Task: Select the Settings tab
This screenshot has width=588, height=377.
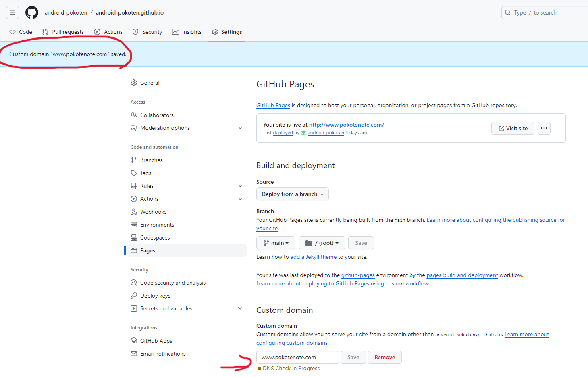Action: point(227,32)
